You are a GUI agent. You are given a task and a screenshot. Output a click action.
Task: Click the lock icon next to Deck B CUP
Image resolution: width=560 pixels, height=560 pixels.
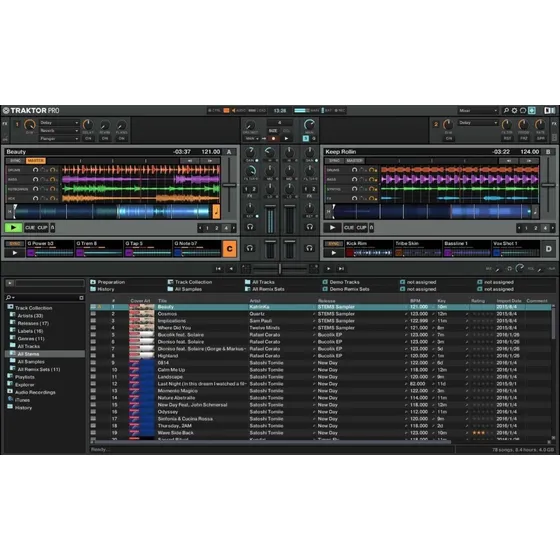(371, 228)
